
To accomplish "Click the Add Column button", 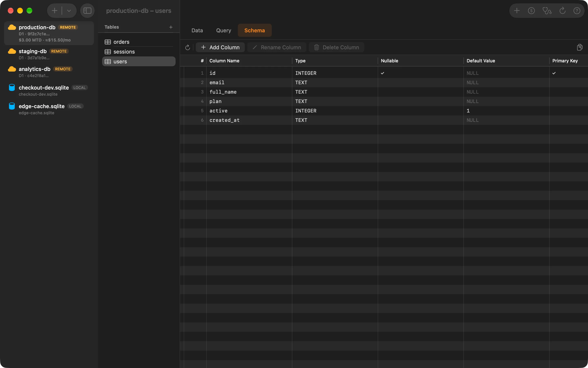I will tap(220, 47).
